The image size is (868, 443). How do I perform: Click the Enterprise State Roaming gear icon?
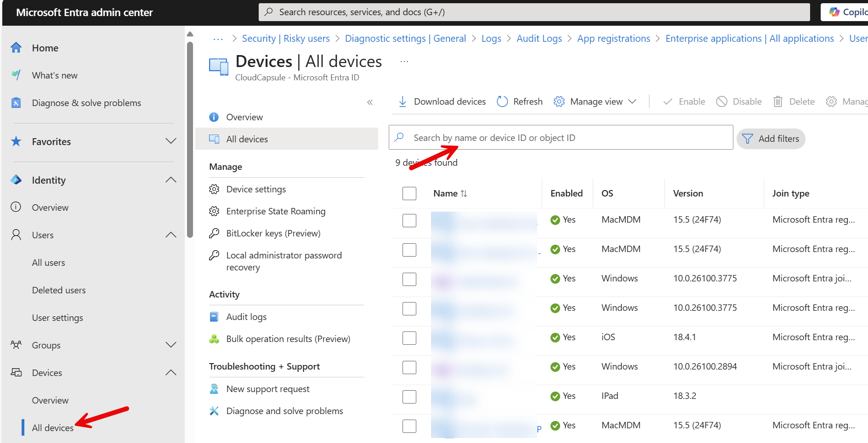tap(214, 211)
